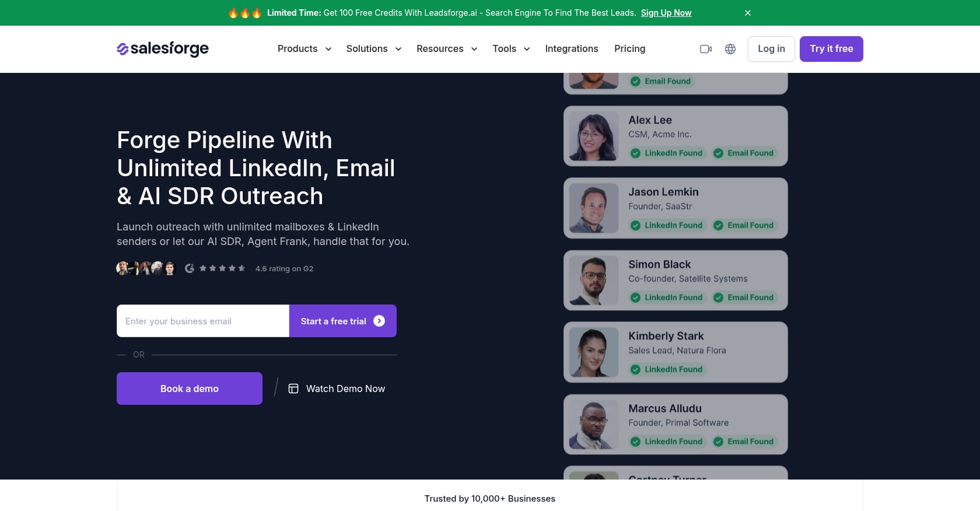This screenshot has height=511, width=980.
Task: Focus the business email input field
Action: click(x=203, y=321)
